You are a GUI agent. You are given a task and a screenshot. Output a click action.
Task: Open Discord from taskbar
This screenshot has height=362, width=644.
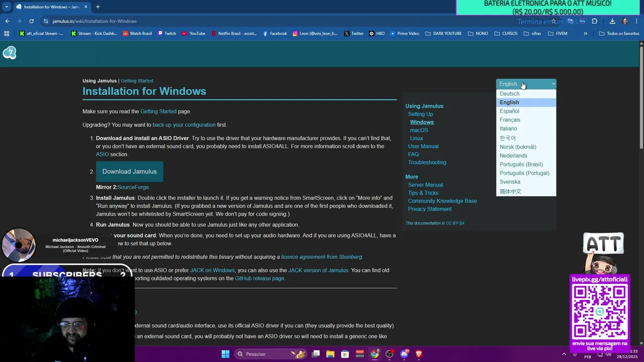[404, 354]
